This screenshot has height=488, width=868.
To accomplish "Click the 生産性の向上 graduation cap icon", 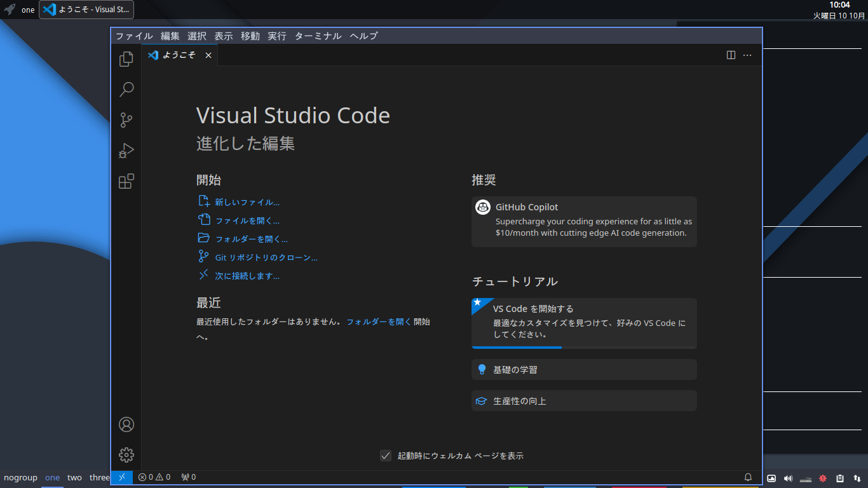I will (482, 401).
